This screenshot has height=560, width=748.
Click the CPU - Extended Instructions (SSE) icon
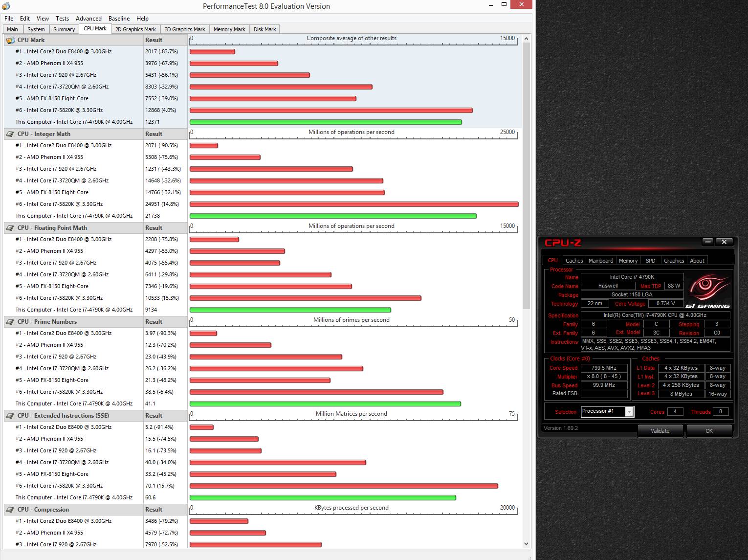(10, 416)
